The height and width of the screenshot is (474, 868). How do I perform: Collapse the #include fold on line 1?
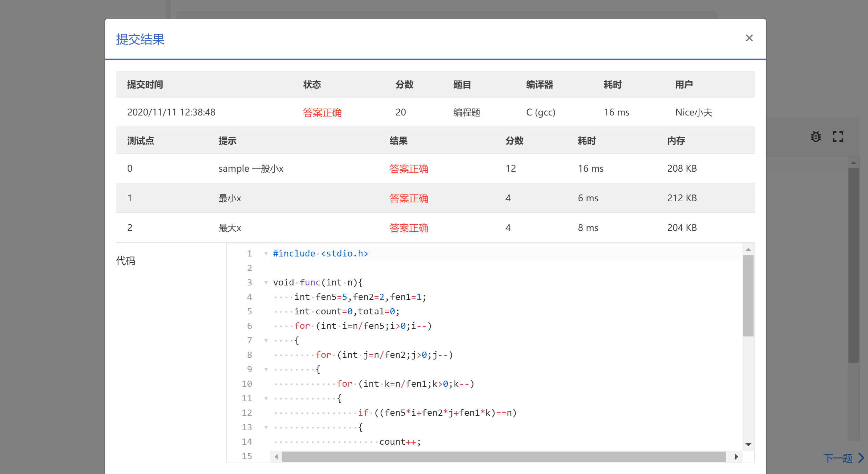[x=266, y=254]
